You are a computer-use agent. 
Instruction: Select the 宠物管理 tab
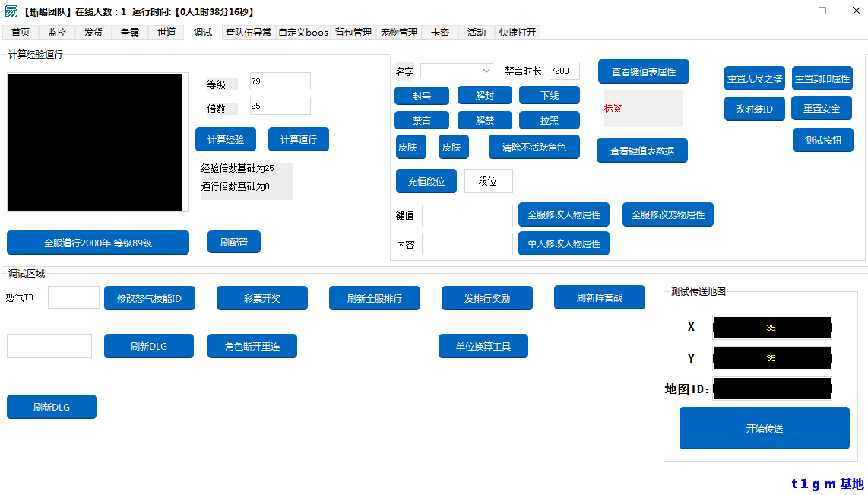pos(399,33)
